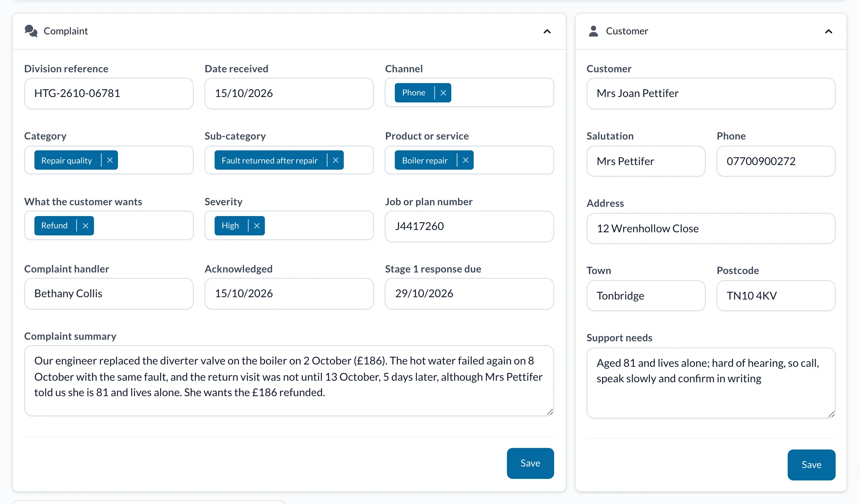Edit the Postcode field
This screenshot has height=504, width=860.
pos(776,296)
